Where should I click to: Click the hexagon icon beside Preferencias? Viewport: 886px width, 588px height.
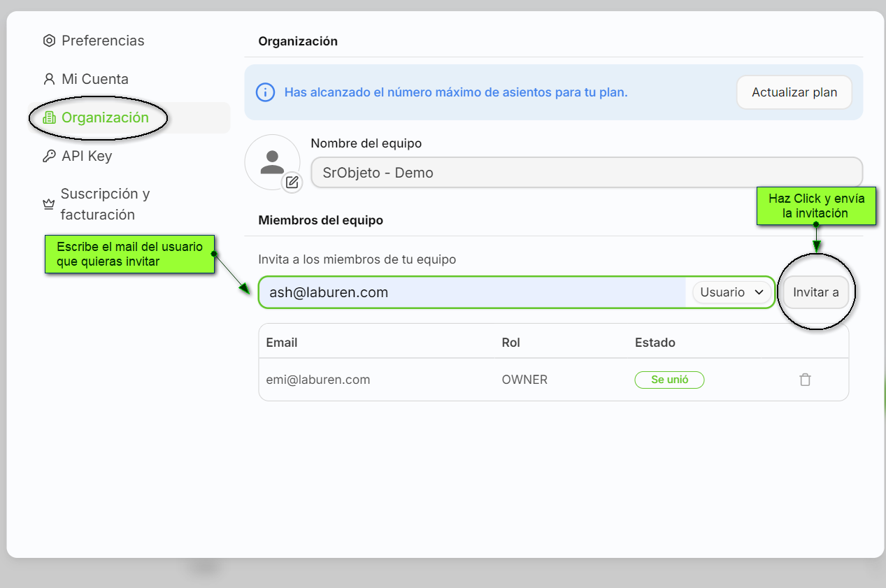pyautogui.click(x=49, y=41)
